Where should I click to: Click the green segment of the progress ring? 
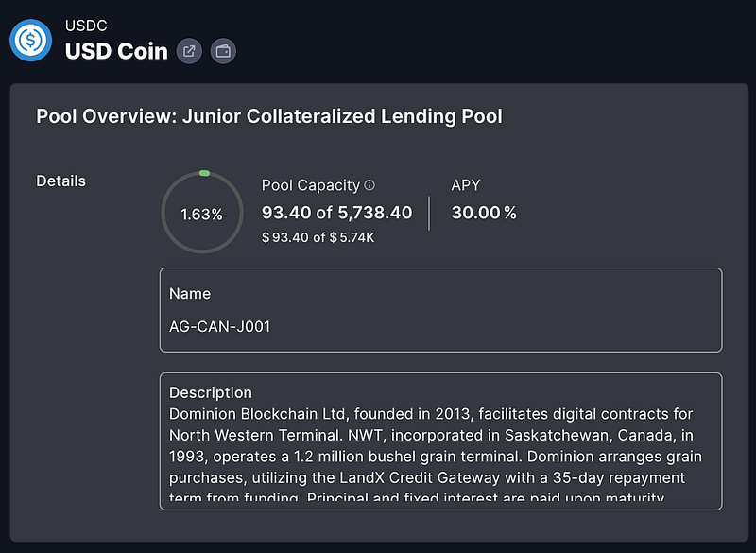click(204, 173)
